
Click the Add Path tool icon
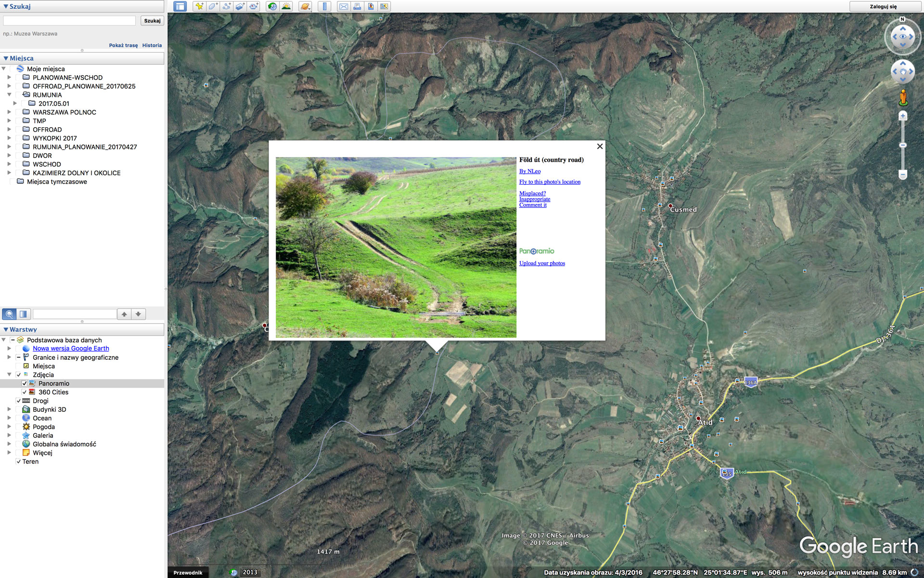(226, 6)
